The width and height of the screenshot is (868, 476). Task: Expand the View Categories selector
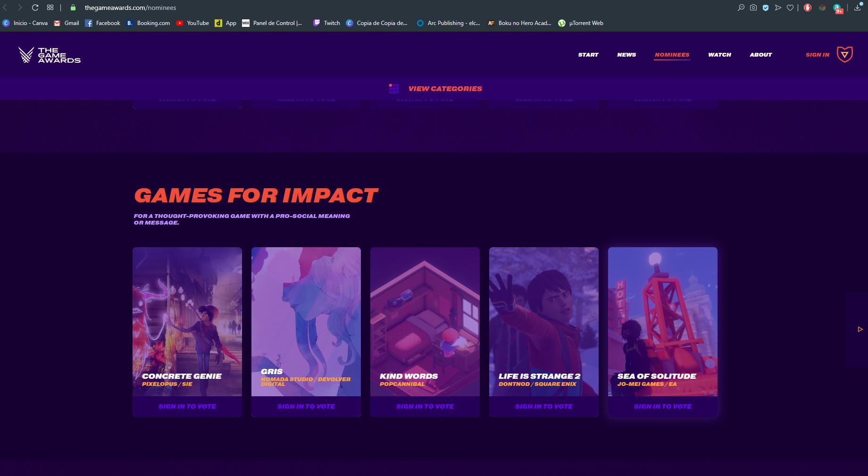445,89
